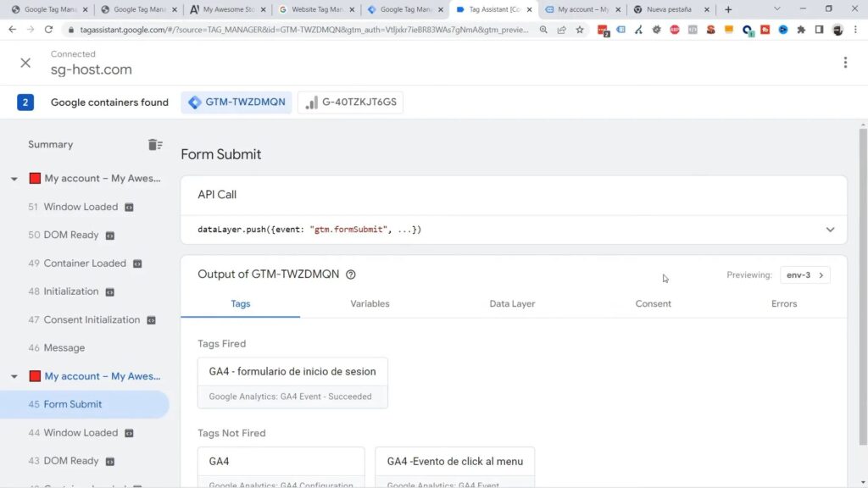Close the Tag Assistant debug session

pyautogui.click(x=25, y=63)
